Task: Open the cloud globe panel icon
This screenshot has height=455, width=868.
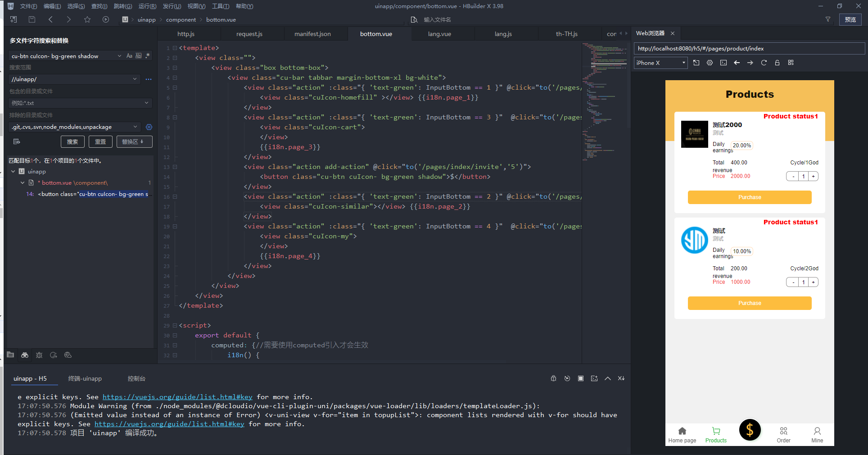Action: pos(68,355)
